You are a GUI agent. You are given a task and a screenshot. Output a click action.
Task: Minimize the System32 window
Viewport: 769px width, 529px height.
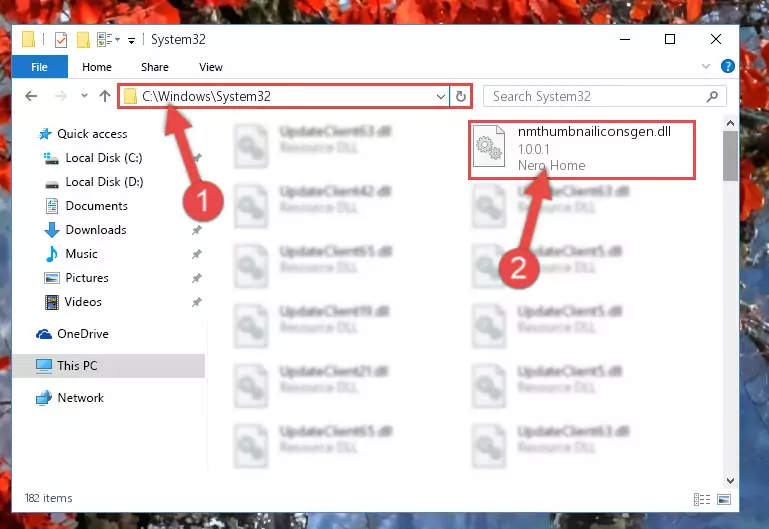[x=625, y=39]
